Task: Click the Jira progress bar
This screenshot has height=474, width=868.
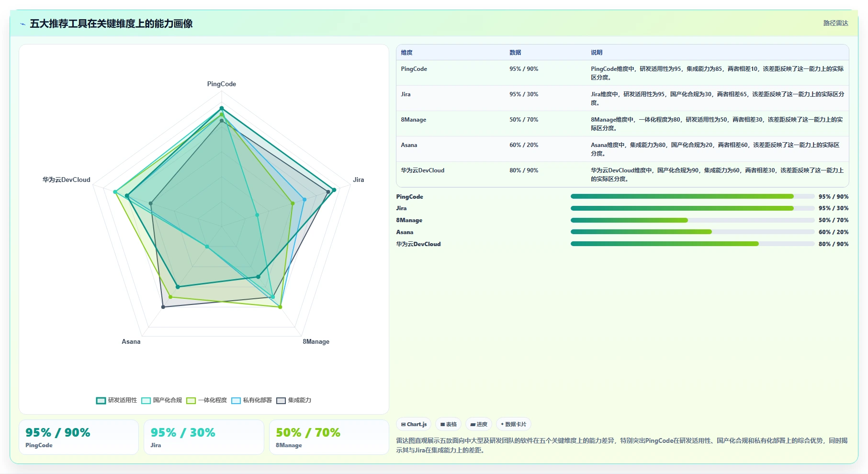Action: point(692,208)
